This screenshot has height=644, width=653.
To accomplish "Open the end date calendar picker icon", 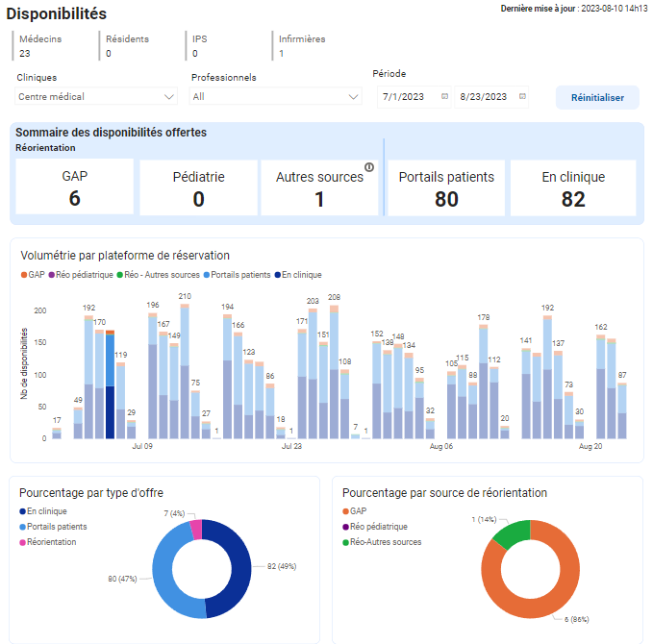I will (522, 96).
